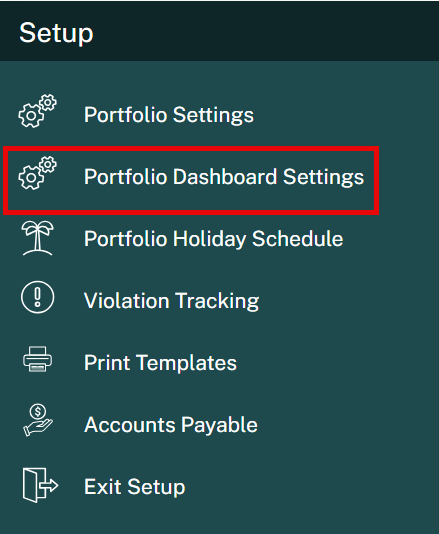Click the dollar coin above the hand
The height and width of the screenshot is (534, 439).
(37, 412)
